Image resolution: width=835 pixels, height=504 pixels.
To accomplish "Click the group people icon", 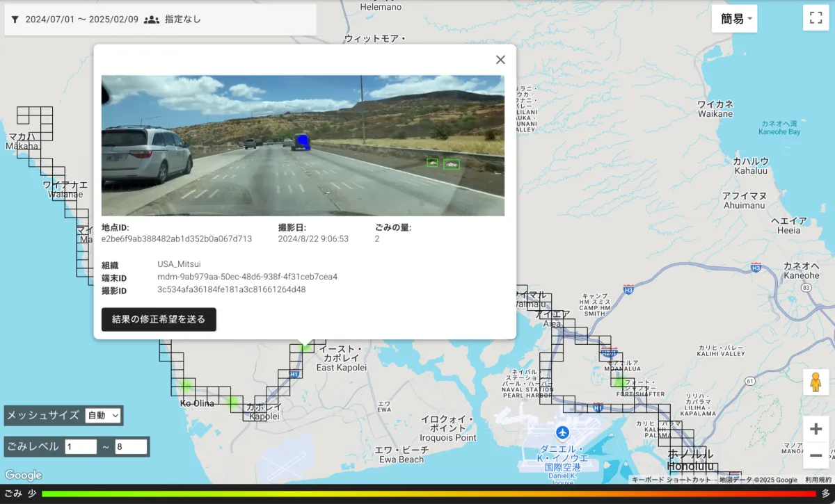I will tap(151, 19).
